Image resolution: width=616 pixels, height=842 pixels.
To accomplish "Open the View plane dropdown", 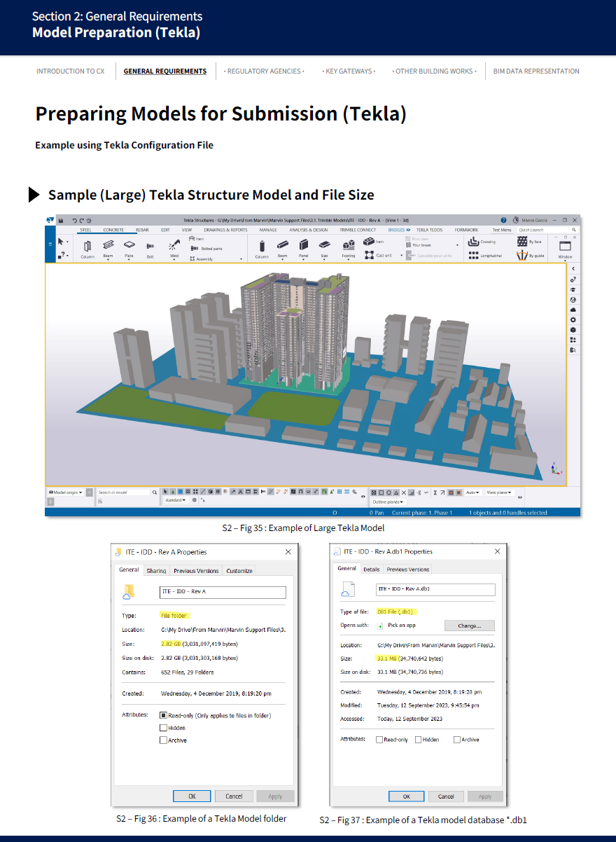I will click(499, 492).
